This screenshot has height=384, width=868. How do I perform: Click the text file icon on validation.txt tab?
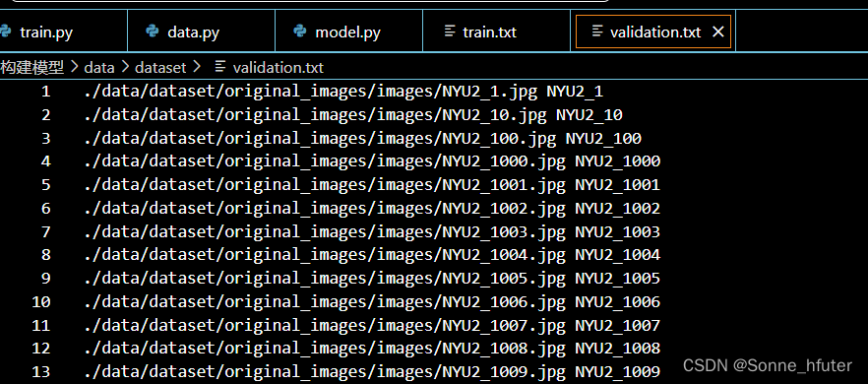[x=597, y=32]
